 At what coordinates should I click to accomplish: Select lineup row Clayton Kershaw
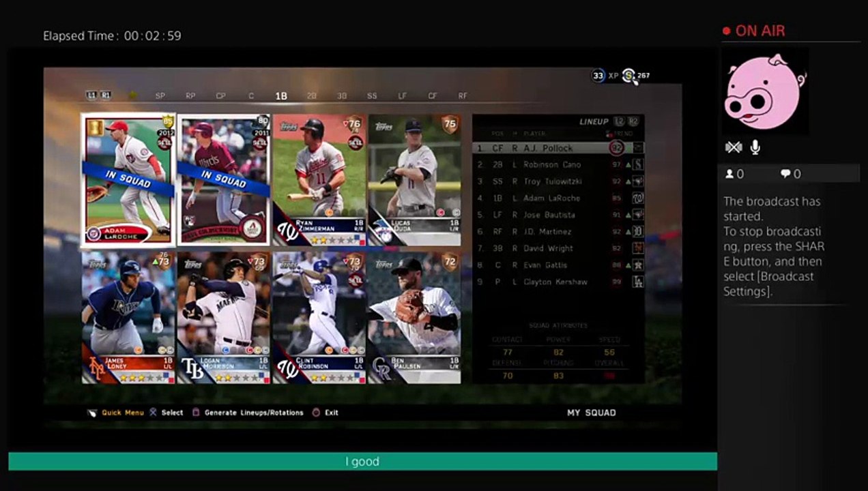click(558, 282)
